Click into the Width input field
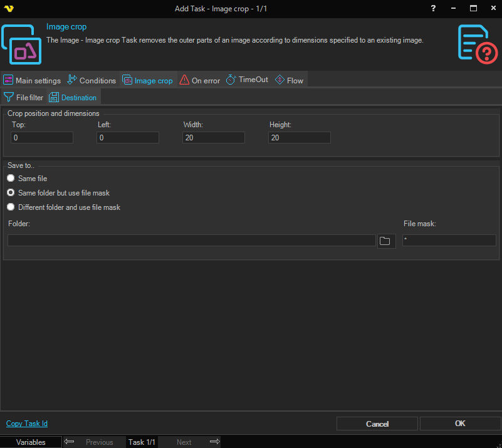The image size is (502, 448). click(213, 138)
